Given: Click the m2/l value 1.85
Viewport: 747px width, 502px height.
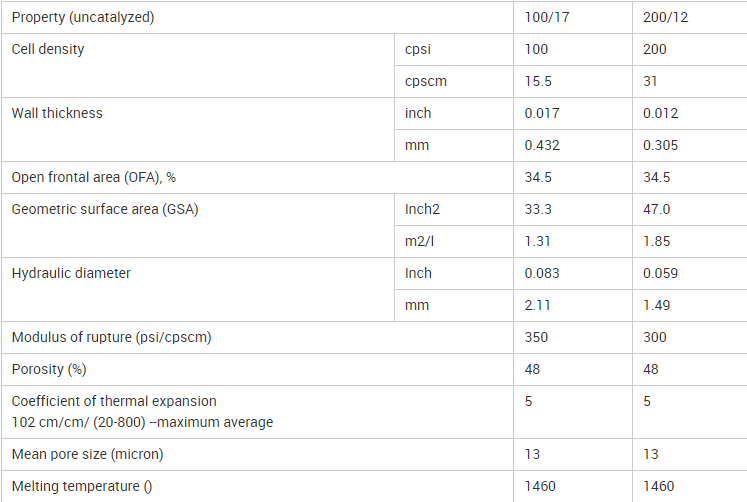Looking at the screenshot, I should [656, 241].
